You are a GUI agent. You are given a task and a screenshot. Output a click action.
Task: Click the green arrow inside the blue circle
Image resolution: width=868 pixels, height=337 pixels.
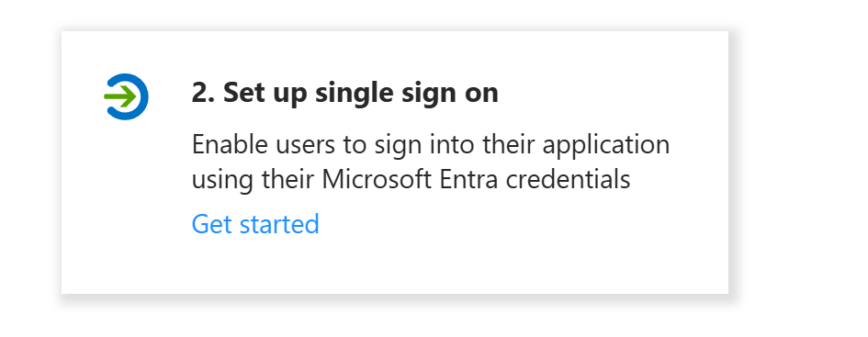(119, 96)
